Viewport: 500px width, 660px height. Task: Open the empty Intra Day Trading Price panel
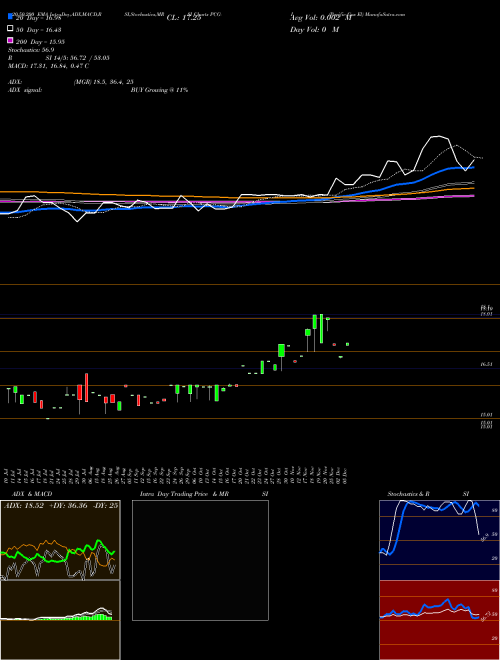point(200,560)
